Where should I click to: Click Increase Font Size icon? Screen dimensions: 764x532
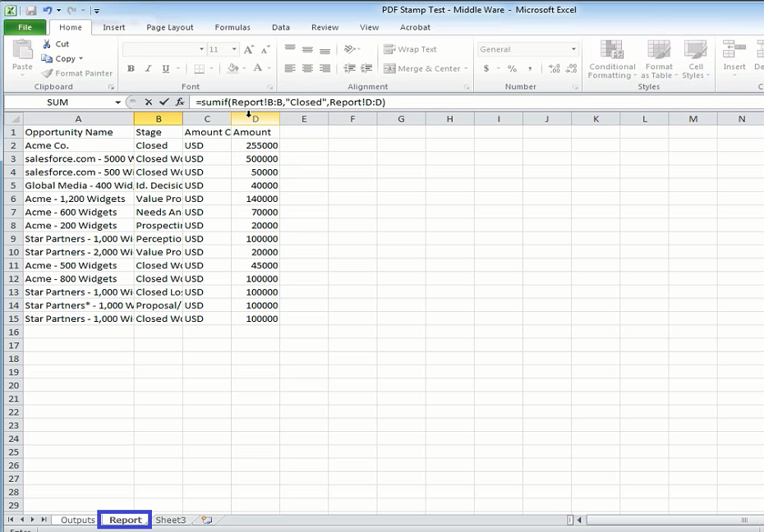tap(248, 49)
